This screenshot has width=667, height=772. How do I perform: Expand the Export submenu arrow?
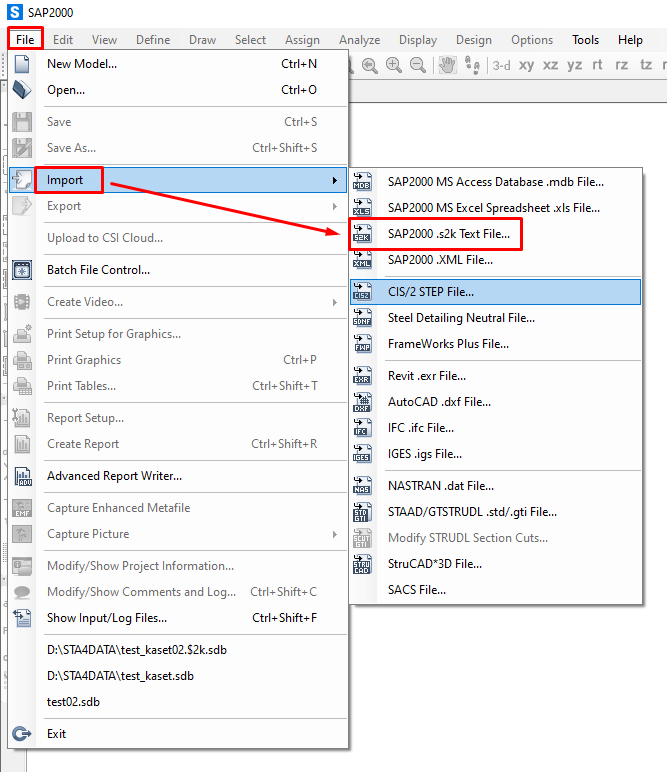coord(335,206)
